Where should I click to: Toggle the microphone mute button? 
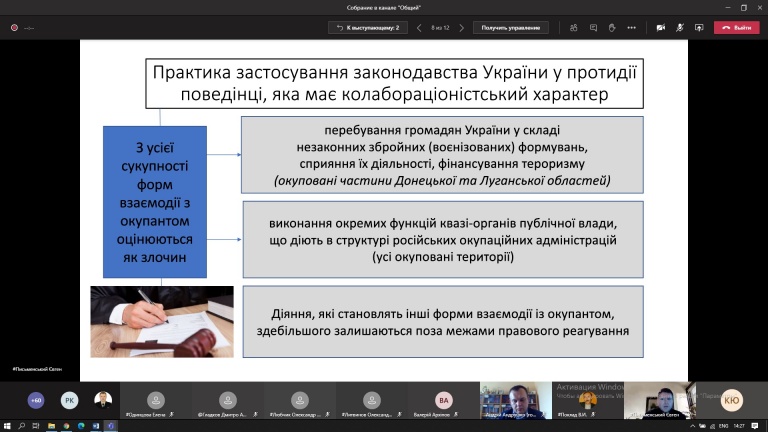click(680, 28)
